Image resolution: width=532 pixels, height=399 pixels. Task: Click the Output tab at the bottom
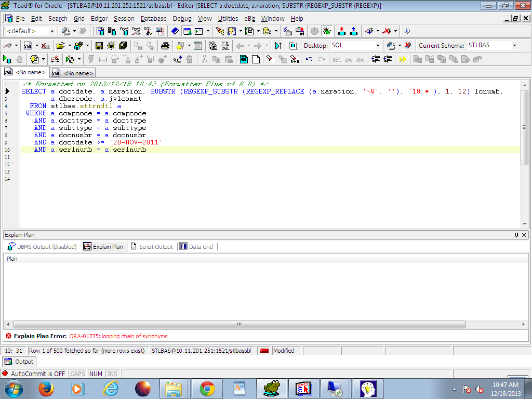point(19,362)
